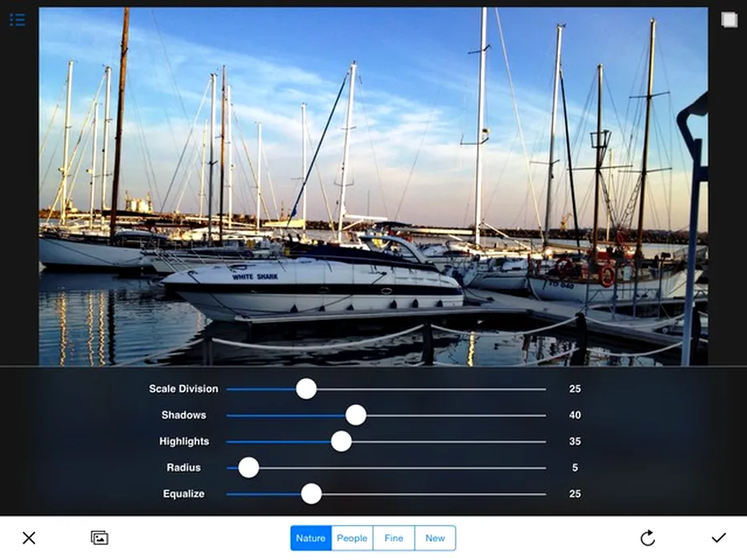Click the Radius slider handle
Screen dimensions: 747x560
(x=249, y=468)
